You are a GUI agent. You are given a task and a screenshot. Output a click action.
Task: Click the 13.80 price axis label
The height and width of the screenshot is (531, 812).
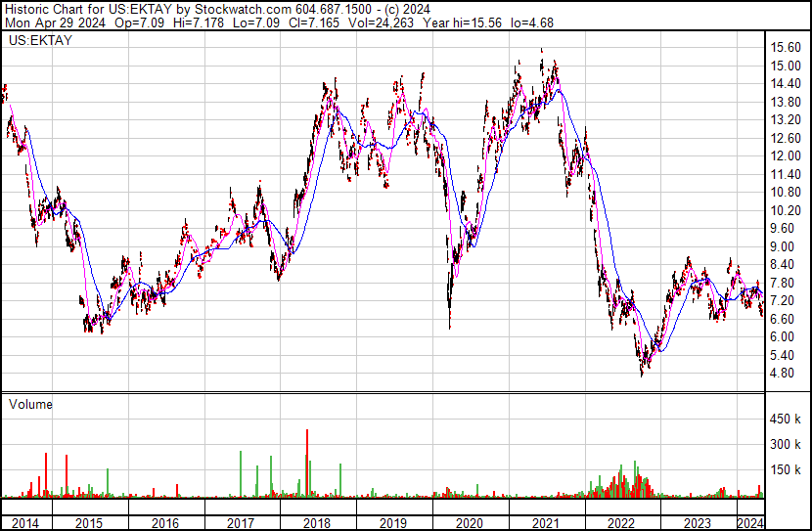[x=786, y=102]
